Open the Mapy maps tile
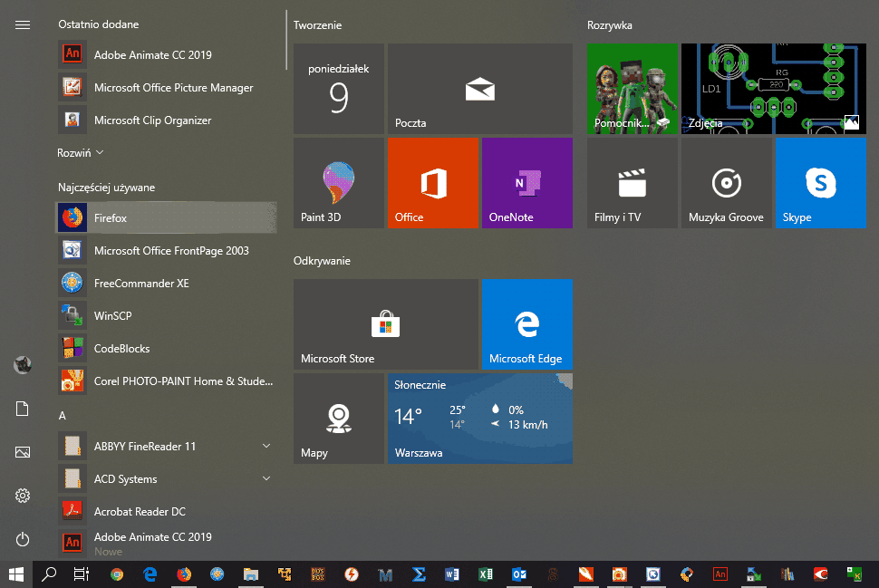 [338, 419]
